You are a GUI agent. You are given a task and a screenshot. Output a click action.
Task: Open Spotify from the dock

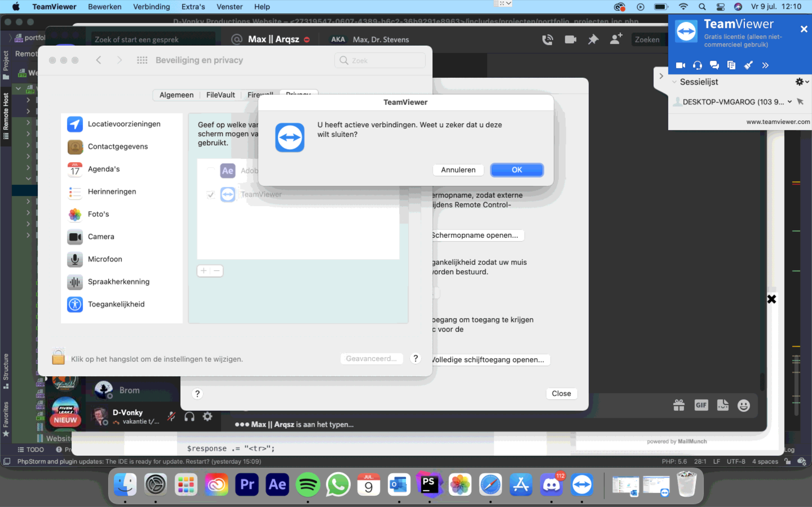[307, 484]
